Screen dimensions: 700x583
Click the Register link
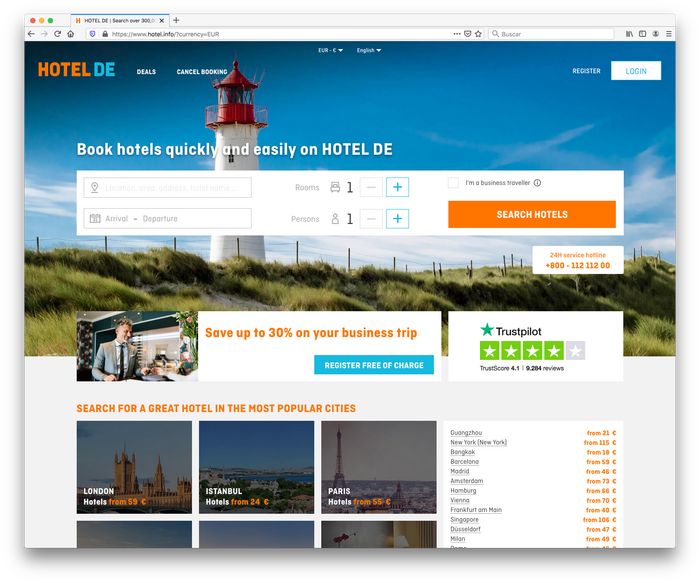click(586, 71)
